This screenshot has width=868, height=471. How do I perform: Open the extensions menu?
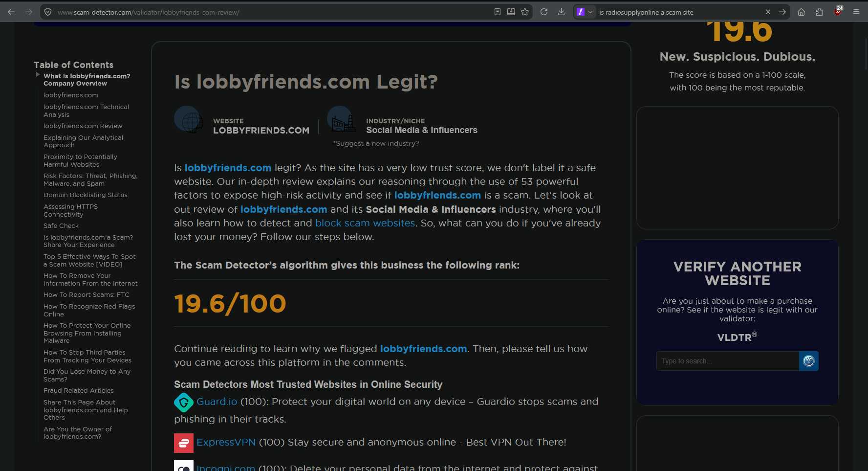click(819, 12)
